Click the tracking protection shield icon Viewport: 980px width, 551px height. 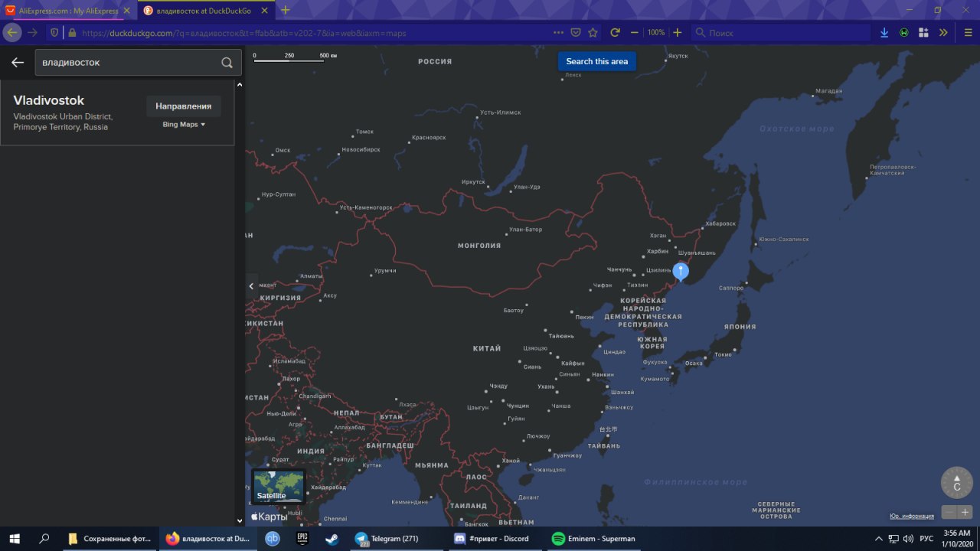pos(54,33)
